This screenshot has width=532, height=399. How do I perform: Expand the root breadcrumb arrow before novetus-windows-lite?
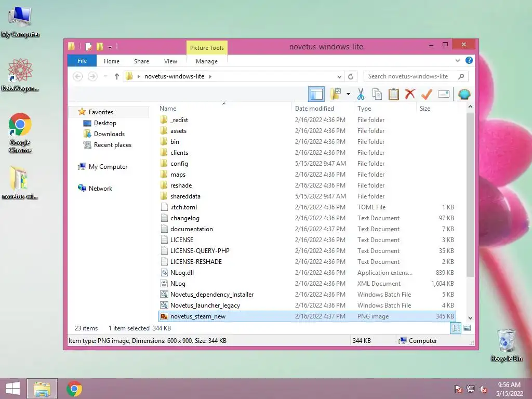138,76
